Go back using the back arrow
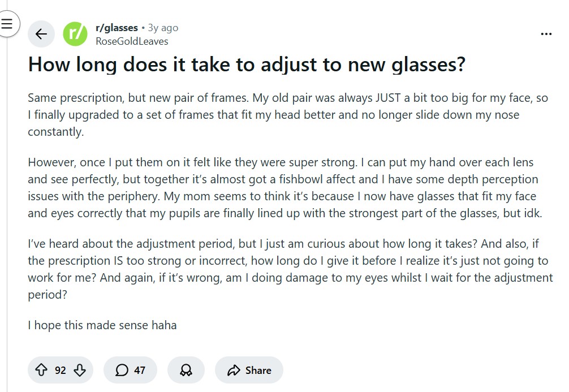 pyautogui.click(x=41, y=34)
